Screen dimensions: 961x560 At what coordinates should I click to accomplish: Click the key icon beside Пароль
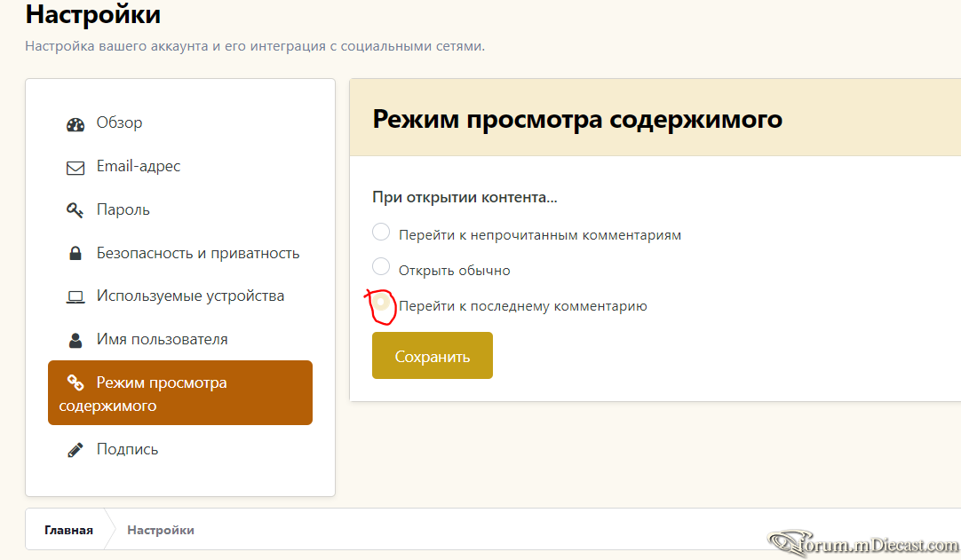pos(75,210)
